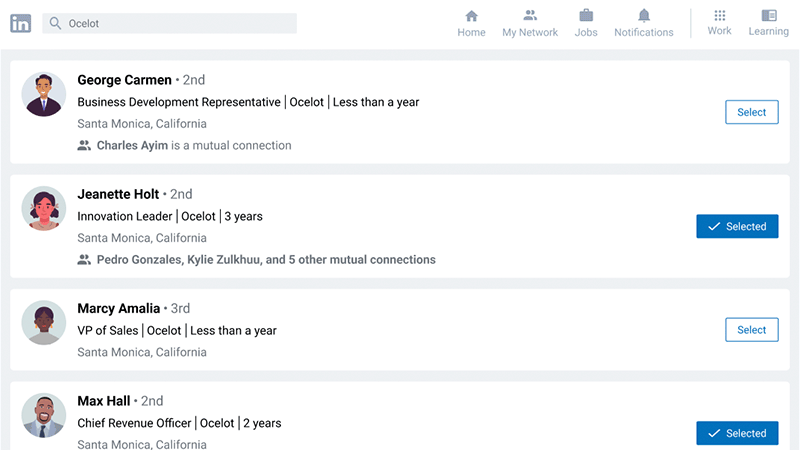Open Charles Ayim mutual connection link
The height and width of the screenshot is (450, 800).
[132, 145]
